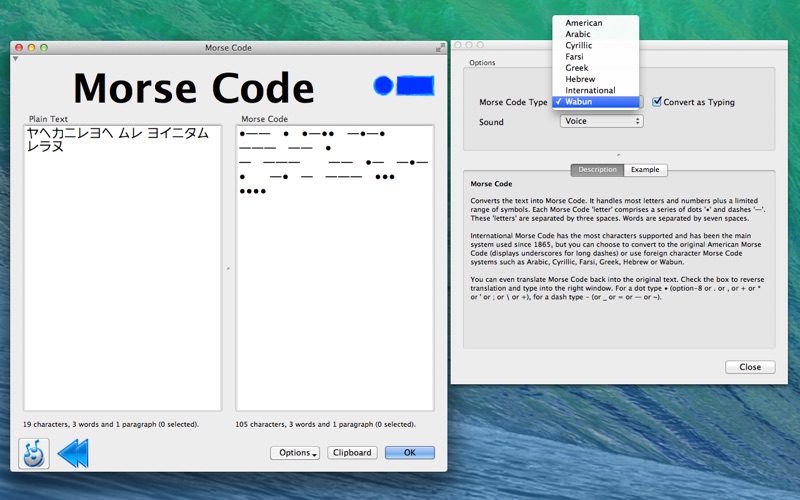Close the Options panel with Close button
The image size is (800, 500).
[x=750, y=367]
